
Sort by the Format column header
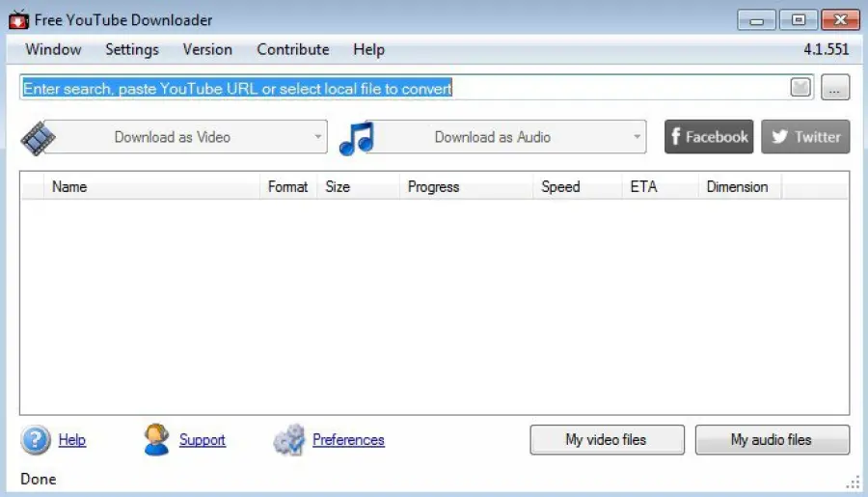[287, 186]
